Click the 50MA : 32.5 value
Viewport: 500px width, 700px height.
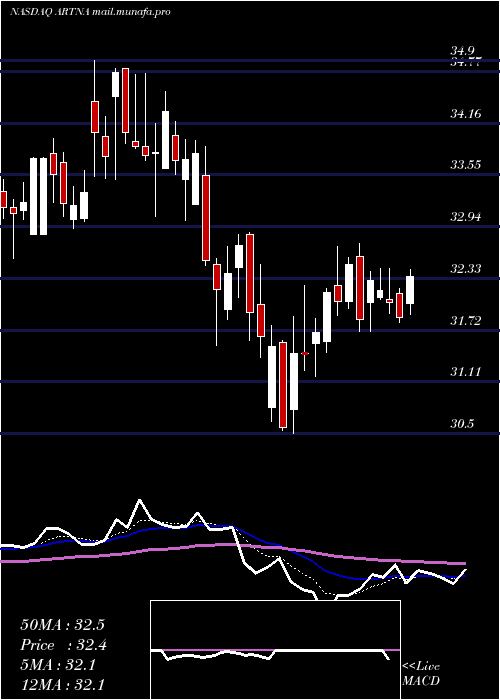[x=62, y=625]
